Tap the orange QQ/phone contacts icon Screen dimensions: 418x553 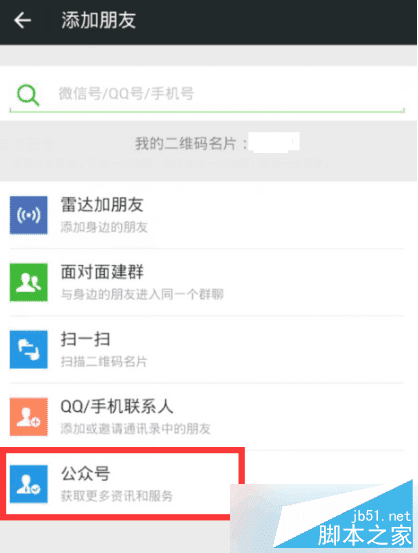tap(29, 417)
